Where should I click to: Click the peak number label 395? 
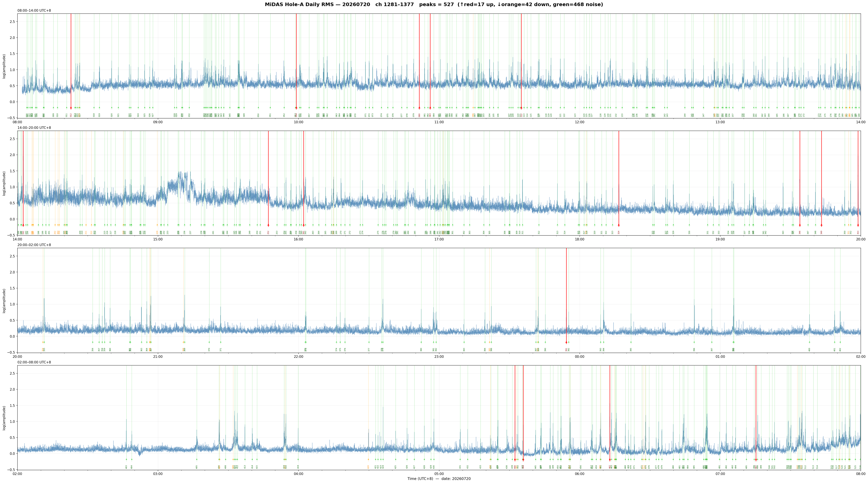[x=631, y=349]
